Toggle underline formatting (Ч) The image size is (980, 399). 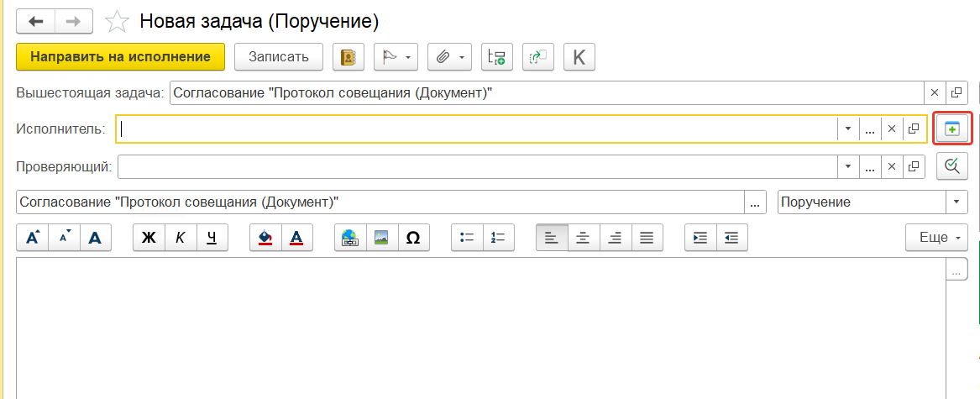coord(212,238)
